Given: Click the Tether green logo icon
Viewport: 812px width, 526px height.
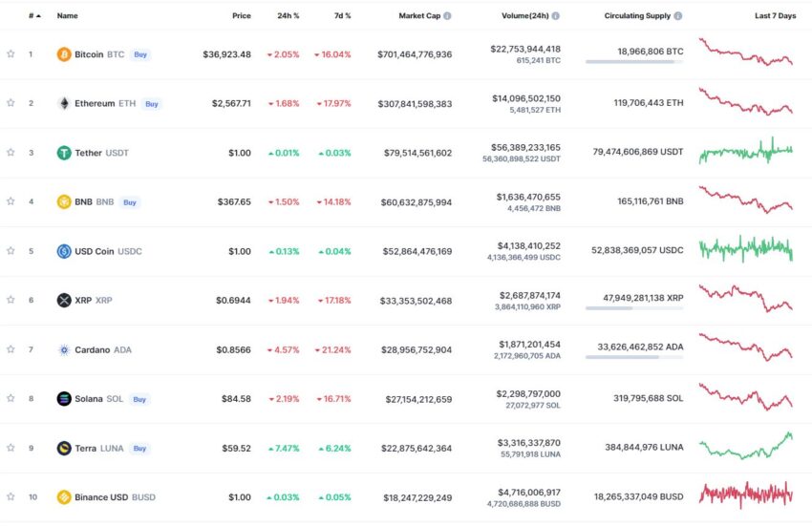Looking at the screenshot, I should click(64, 153).
